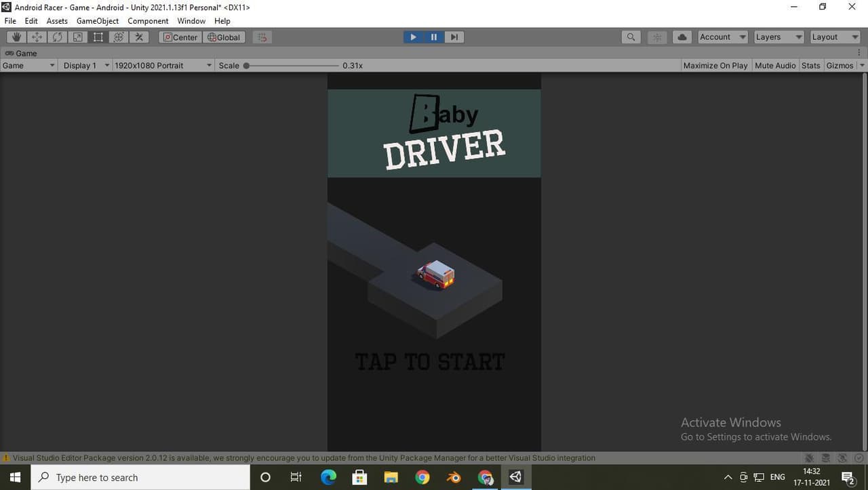The height and width of the screenshot is (490, 868).
Task: Open Blender from the taskbar
Action: tap(454, 477)
